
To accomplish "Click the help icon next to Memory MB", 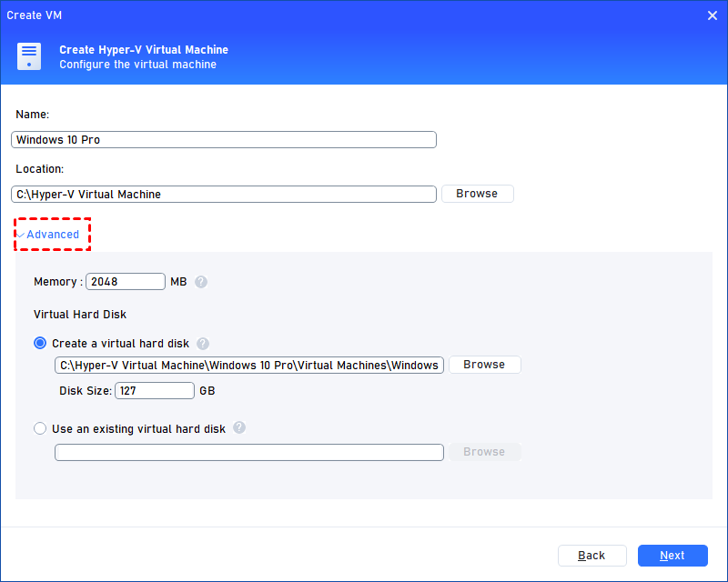I will (201, 282).
